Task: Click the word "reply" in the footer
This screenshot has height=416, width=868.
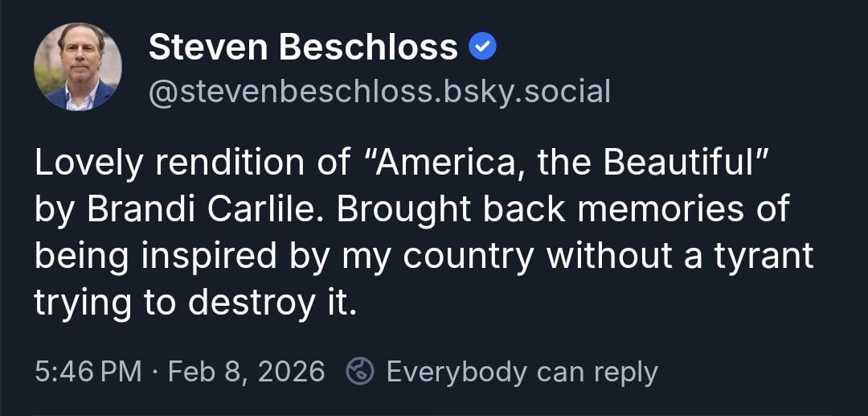Action: [x=626, y=372]
